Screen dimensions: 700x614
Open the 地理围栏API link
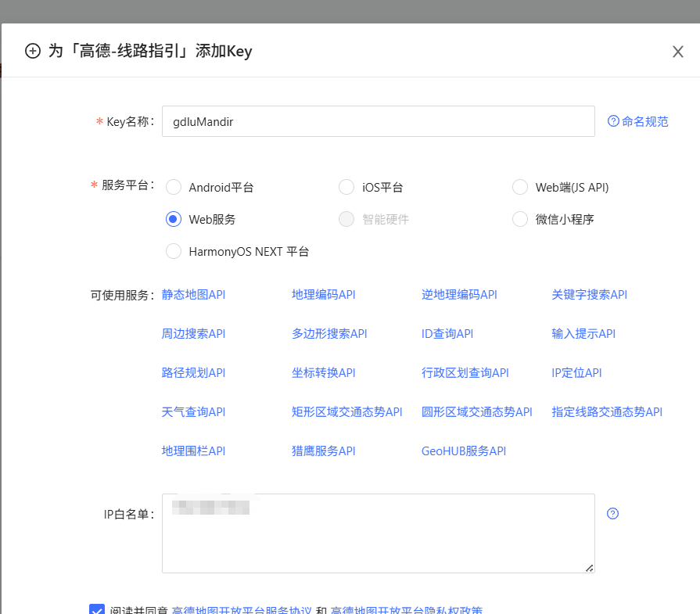tap(193, 451)
